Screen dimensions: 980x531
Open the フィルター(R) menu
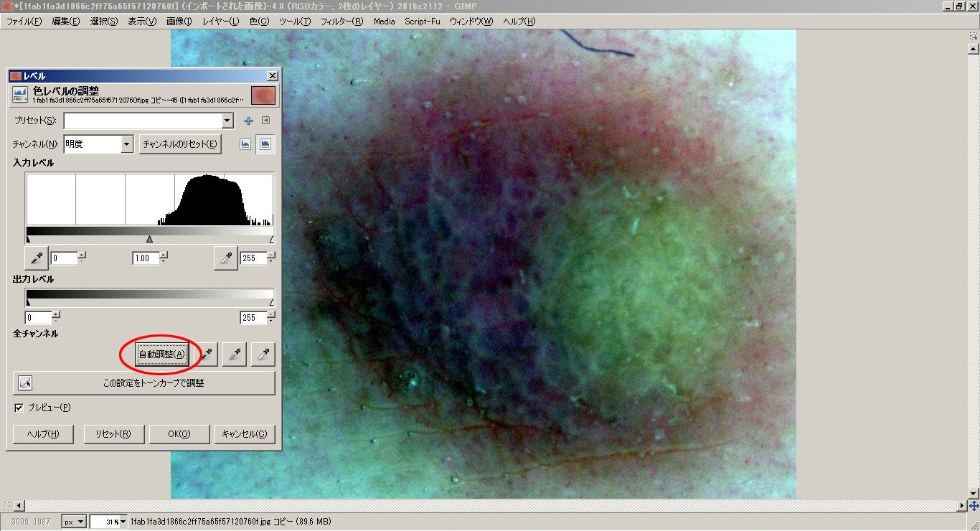click(x=341, y=22)
